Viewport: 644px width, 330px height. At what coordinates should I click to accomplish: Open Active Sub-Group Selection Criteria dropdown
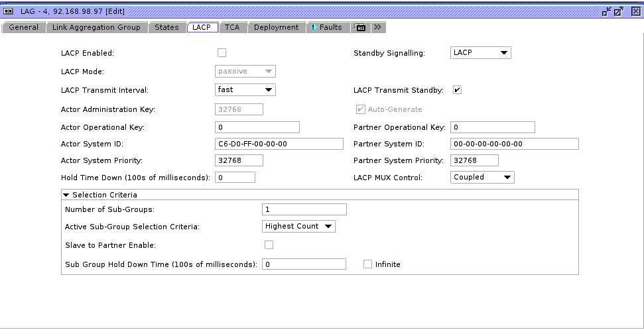(x=298, y=227)
